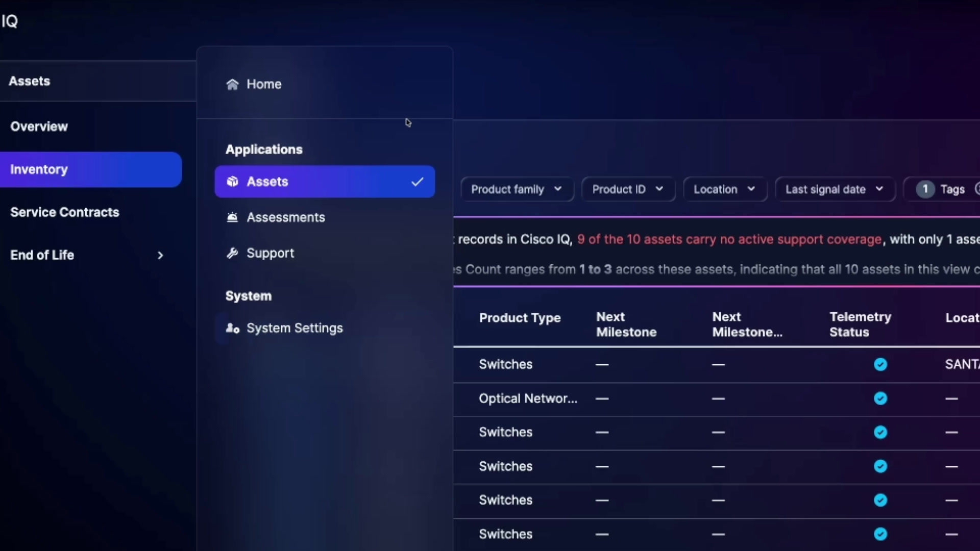Click the Next Milestone... truncated column header
This screenshot has height=551, width=980.
tap(747, 324)
